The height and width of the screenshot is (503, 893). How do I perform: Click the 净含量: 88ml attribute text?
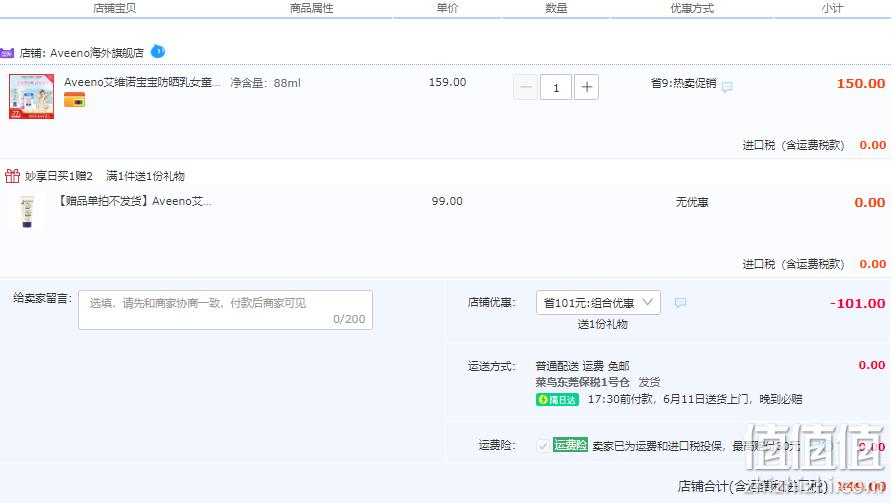click(x=265, y=83)
